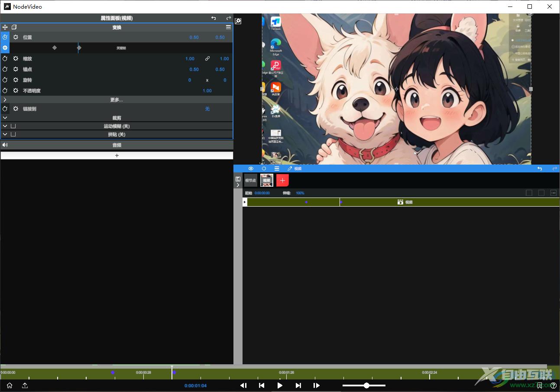Viewport: 560px width, 392px height.
Task: Toggle keyframe stopwatch for 旋转
Action: (x=5, y=80)
